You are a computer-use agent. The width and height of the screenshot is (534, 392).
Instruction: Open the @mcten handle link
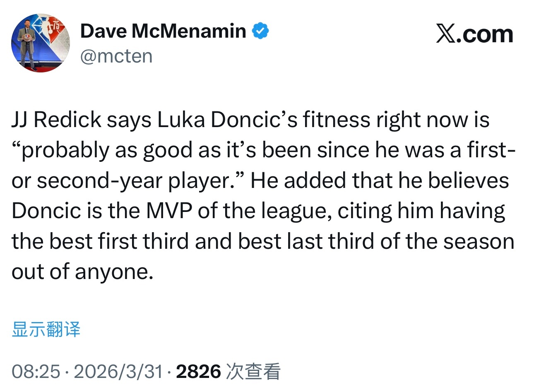pyautogui.click(x=116, y=56)
